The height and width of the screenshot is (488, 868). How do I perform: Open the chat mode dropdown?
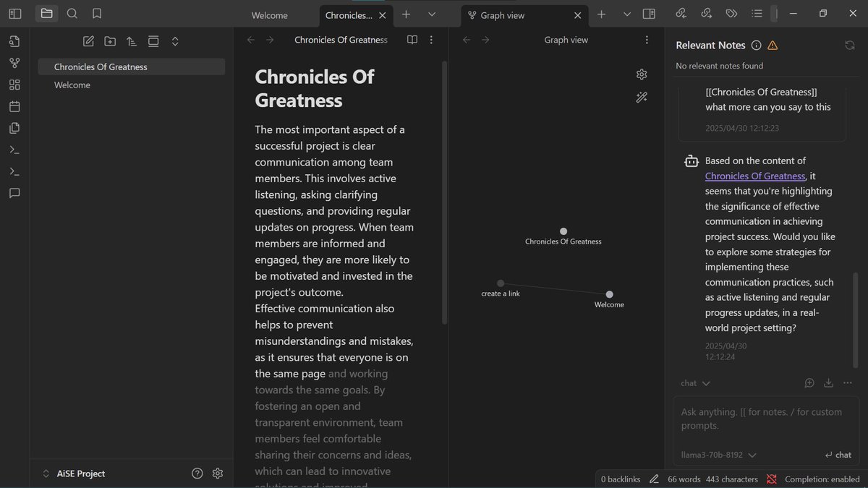coord(696,383)
